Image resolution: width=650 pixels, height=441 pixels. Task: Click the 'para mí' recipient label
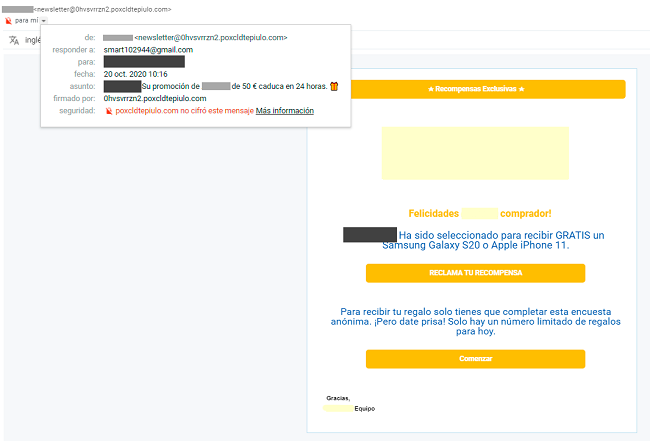coord(26,20)
